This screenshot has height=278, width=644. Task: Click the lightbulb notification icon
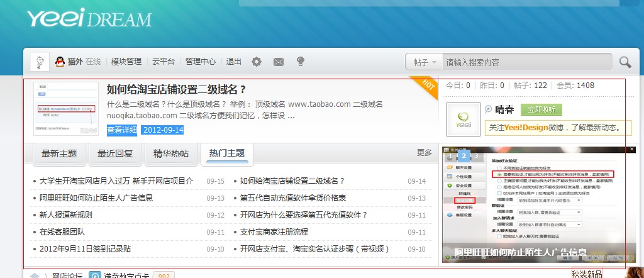[301, 62]
